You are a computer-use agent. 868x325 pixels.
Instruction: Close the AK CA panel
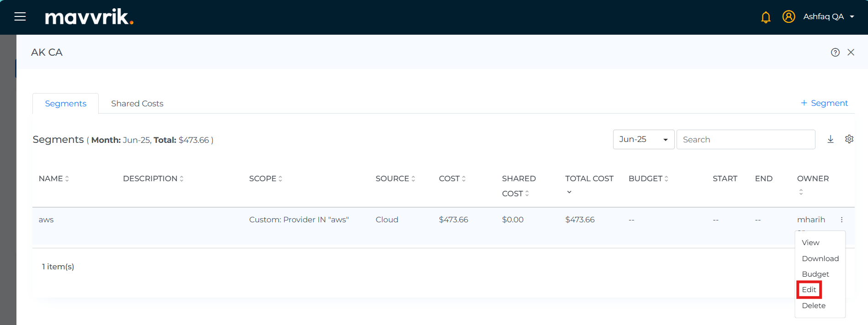851,52
